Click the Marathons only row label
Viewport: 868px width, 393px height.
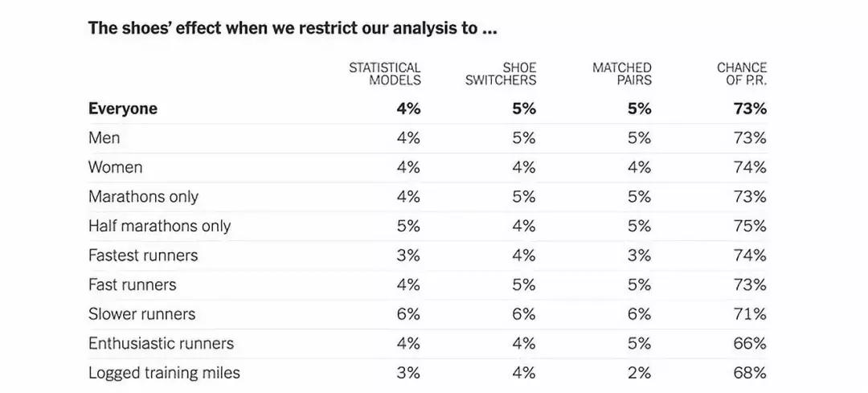143,197
